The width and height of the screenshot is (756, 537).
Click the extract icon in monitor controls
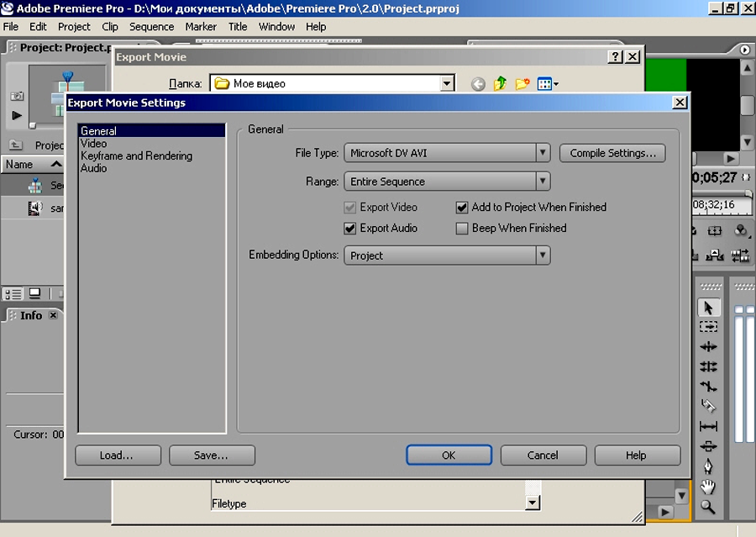(x=714, y=255)
